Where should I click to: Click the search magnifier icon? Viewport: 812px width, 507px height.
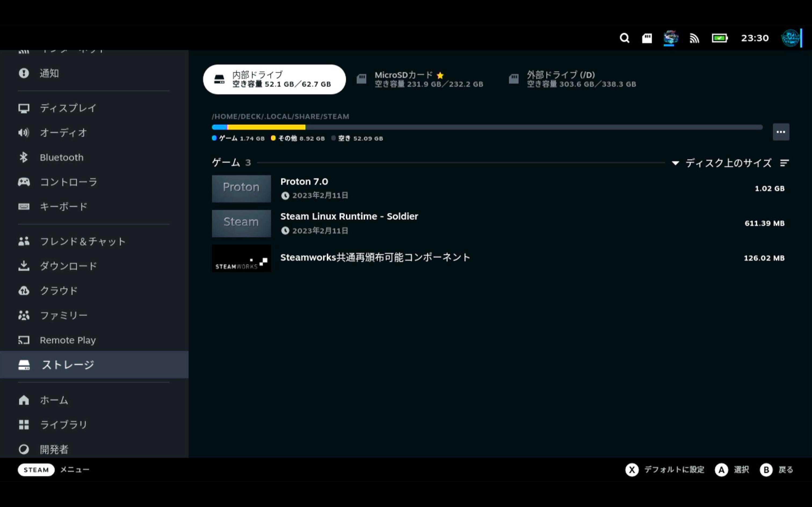pyautogui.click(x=624, y=38)
